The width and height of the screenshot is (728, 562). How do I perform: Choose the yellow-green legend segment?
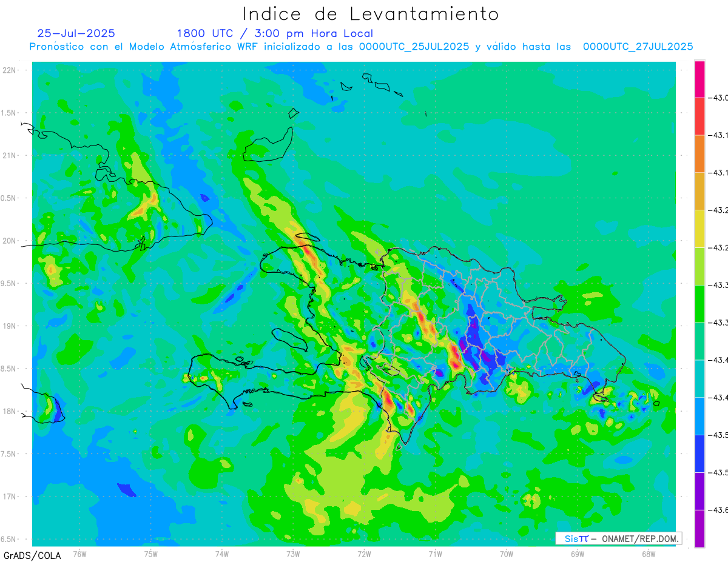(x=699, y=266)
